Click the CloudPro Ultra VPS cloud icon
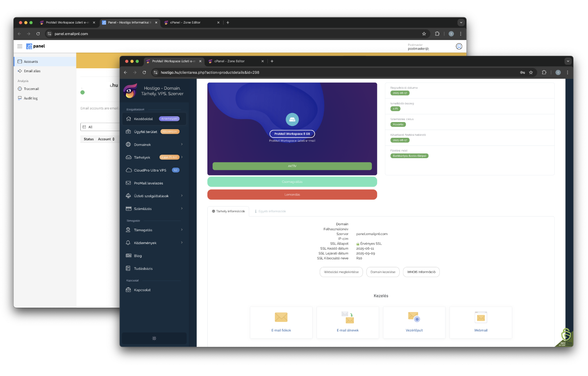The height and width of the screenshot is (376, 588). click(x=128, y=170)
